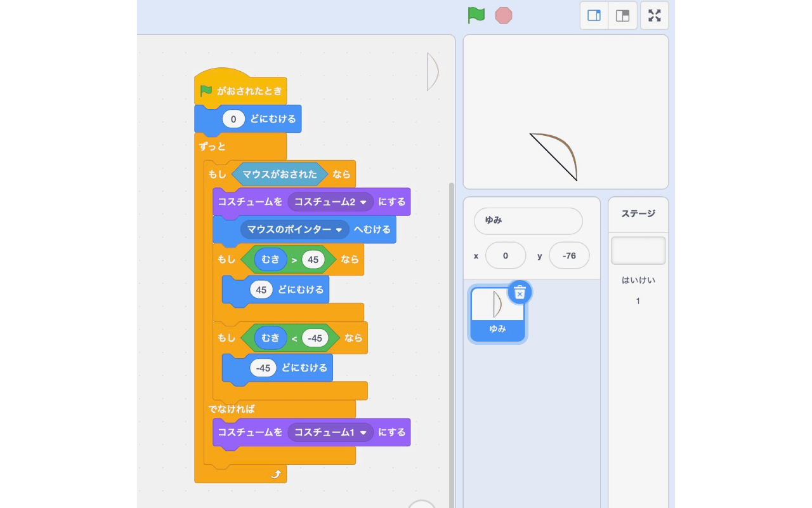Click the -45 value in むき < comparison

[315, 338]
